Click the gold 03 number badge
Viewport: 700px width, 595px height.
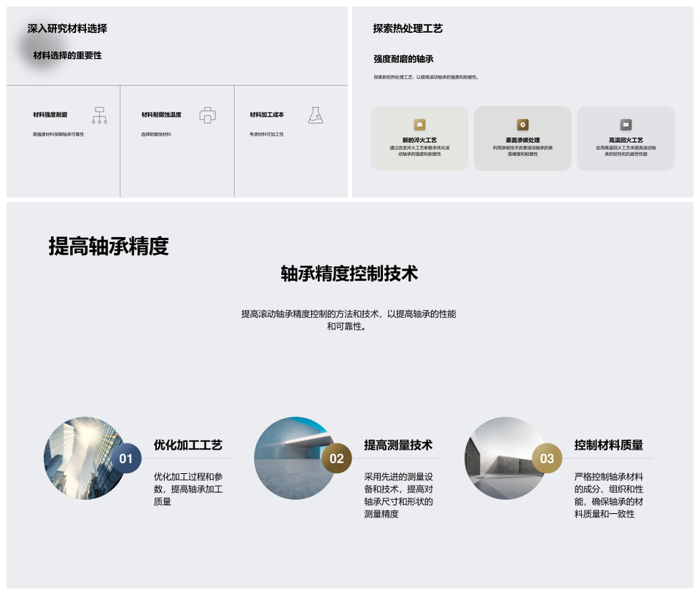547,459
